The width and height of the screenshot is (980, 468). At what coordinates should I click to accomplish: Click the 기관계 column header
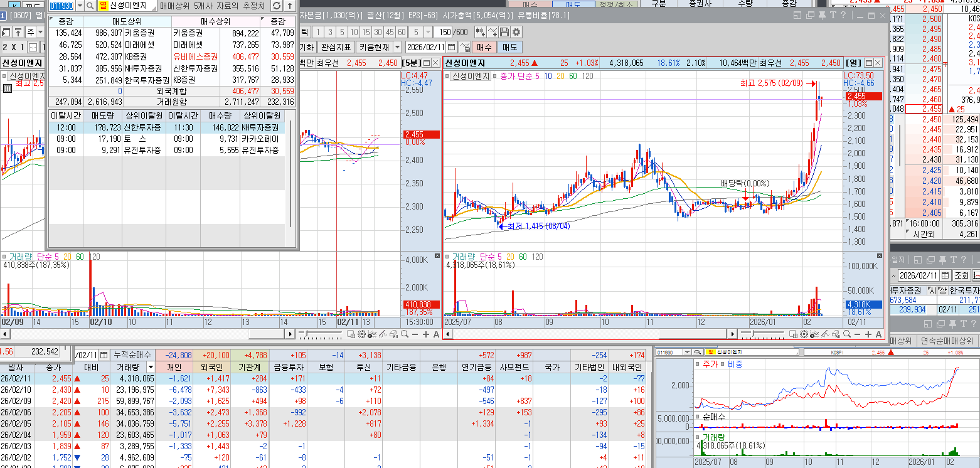click(x=250, y=367)
